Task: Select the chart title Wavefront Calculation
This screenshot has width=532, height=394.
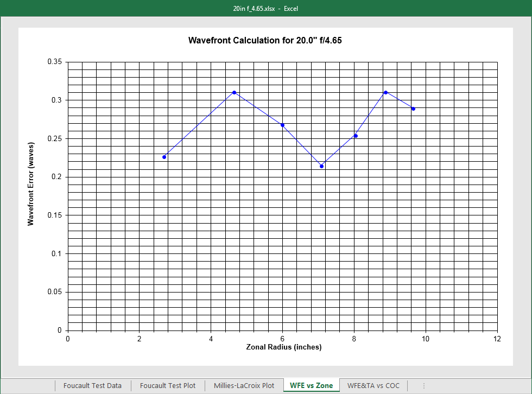Action: pyautogui.click(x=265, y=40)
